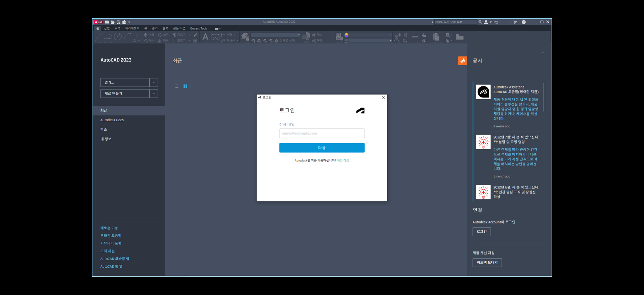Click the 로그인 button under Autodesk Account
Screen dimensions: 644x295
[481, 232]
